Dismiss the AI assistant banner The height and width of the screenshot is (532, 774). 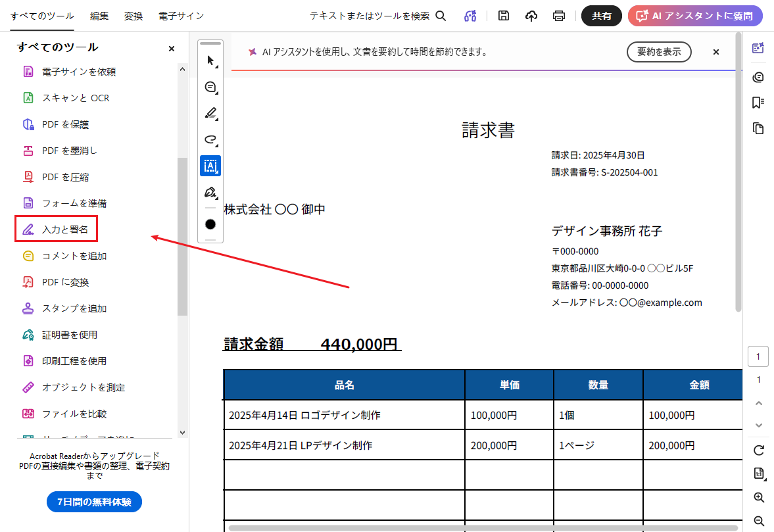(x=715, y=52)
